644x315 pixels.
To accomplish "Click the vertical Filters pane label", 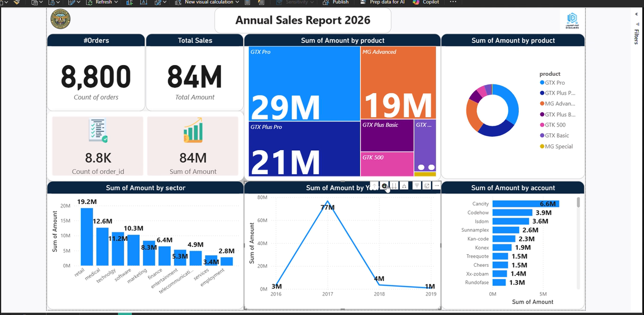I will point(636,37).
